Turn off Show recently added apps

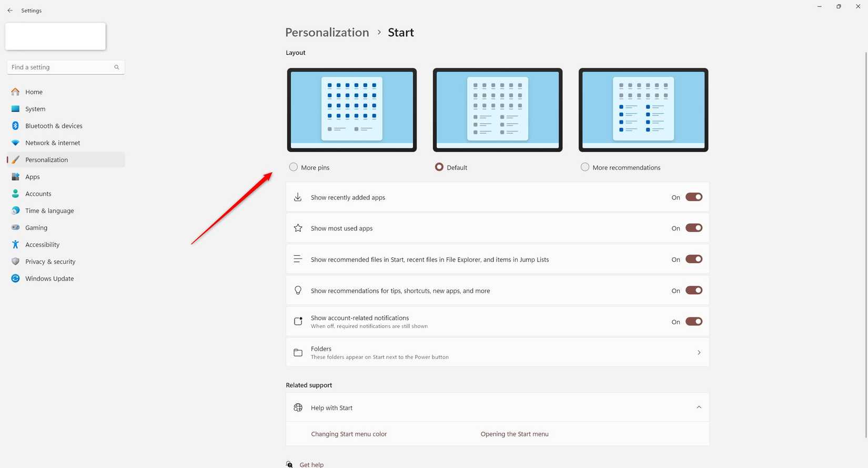[693, 196]
